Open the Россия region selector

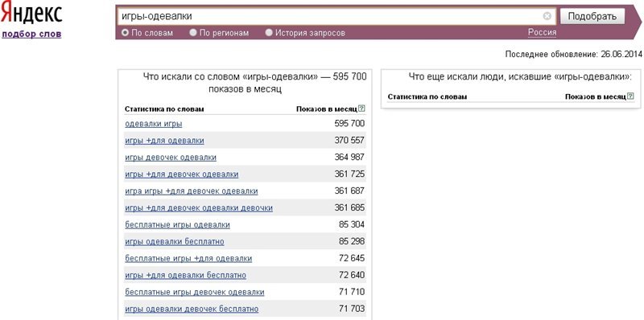pyautogui.click(x=542, y=32)
